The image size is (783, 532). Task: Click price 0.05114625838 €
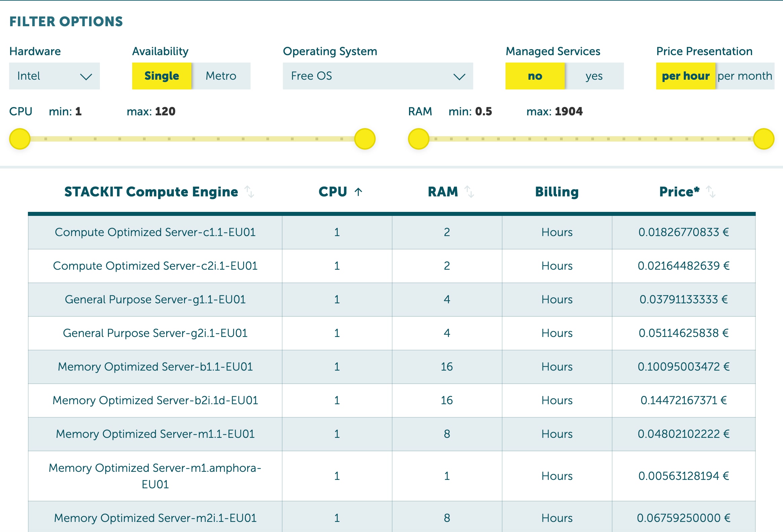coord(683,333)
